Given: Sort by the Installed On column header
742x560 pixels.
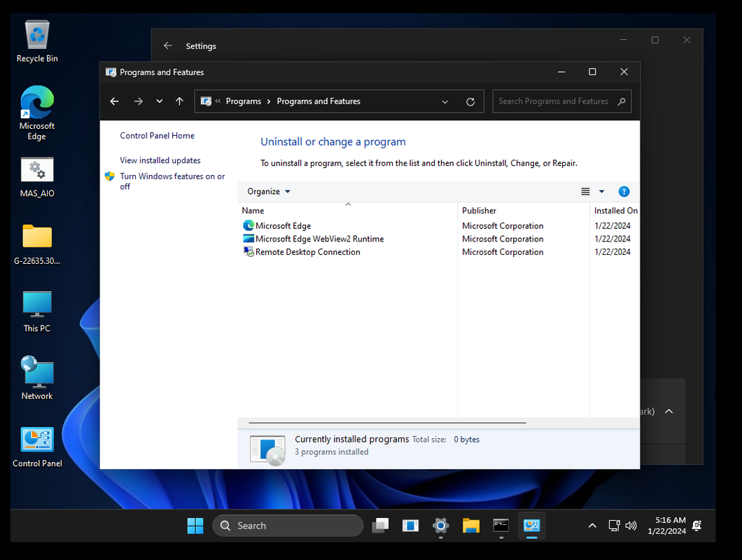Looking at the screenshot, I should point(615,210).
